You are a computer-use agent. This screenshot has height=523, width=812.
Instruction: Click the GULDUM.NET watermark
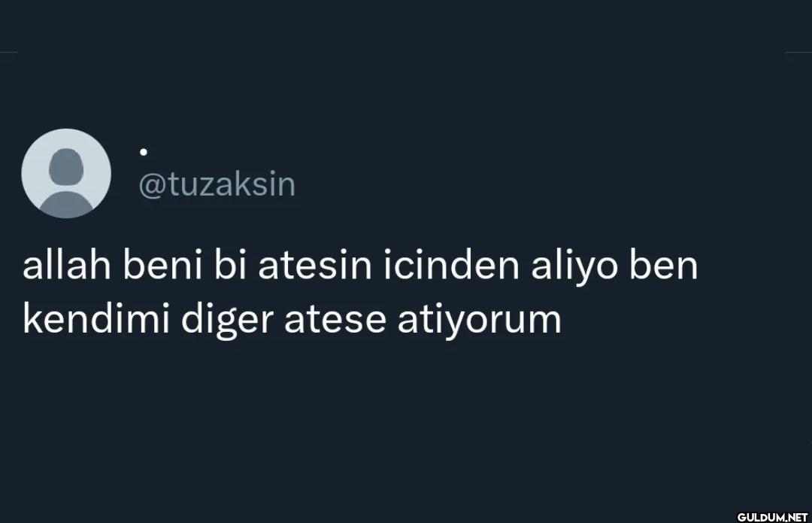pos(772,517)
